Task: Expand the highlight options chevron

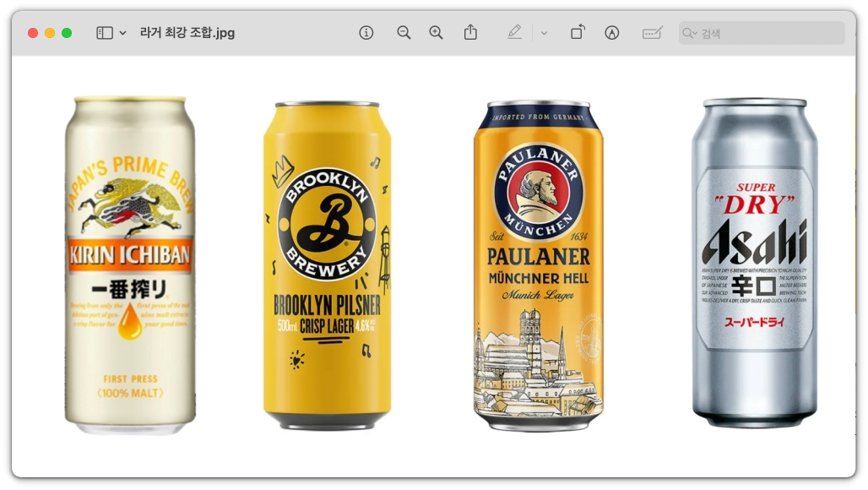Action: point(544,33)
